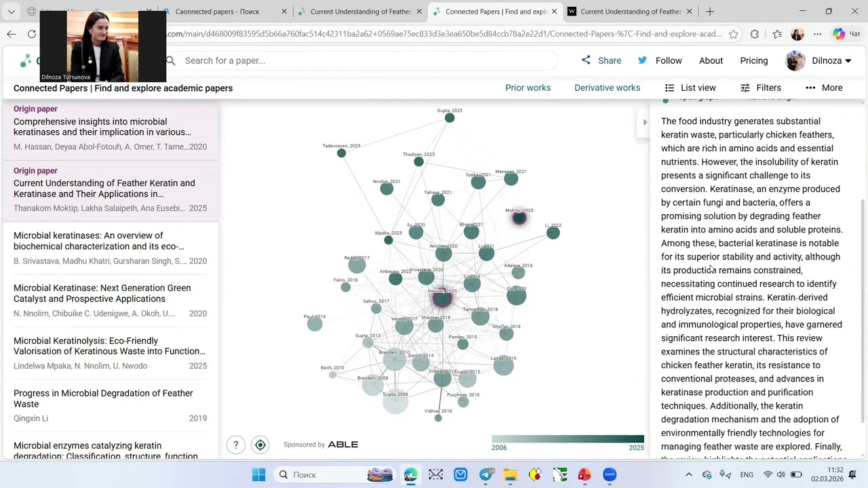The image size is (868, 488).
Task: Open Windows Start menu
Action: tap(259, 474)
